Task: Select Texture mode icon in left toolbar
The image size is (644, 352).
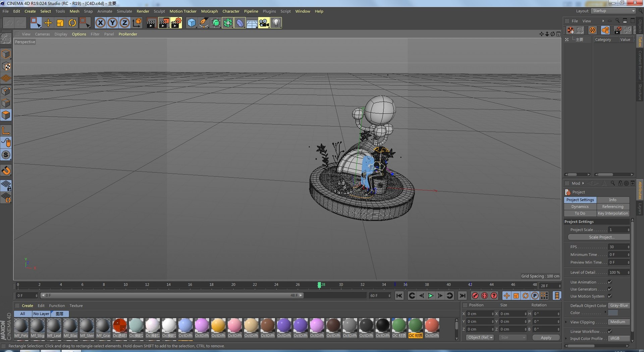Action: (x=6, y=67)
